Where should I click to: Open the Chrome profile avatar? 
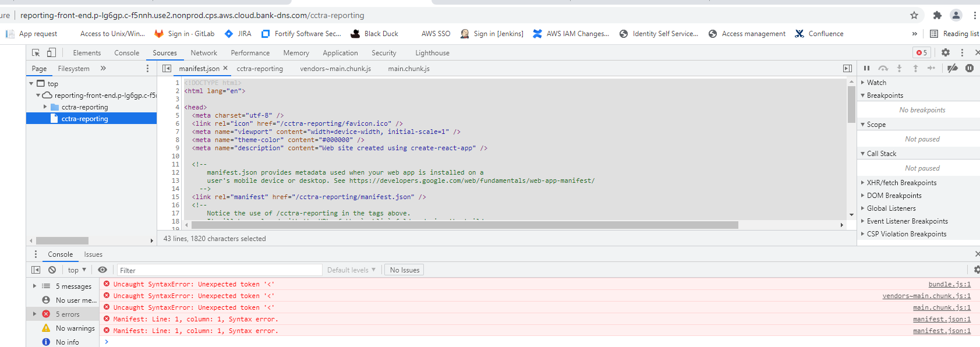tap(956, 15)
